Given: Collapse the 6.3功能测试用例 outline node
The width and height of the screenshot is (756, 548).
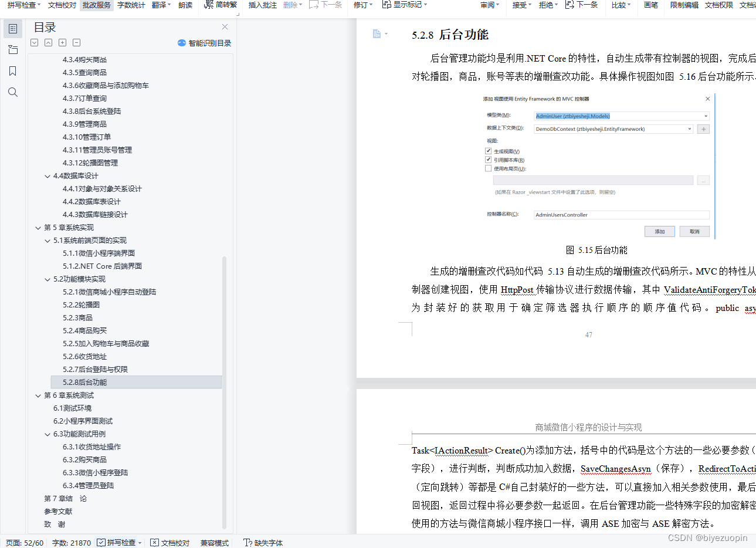Looking at the screenshot, I should point(48,434).
